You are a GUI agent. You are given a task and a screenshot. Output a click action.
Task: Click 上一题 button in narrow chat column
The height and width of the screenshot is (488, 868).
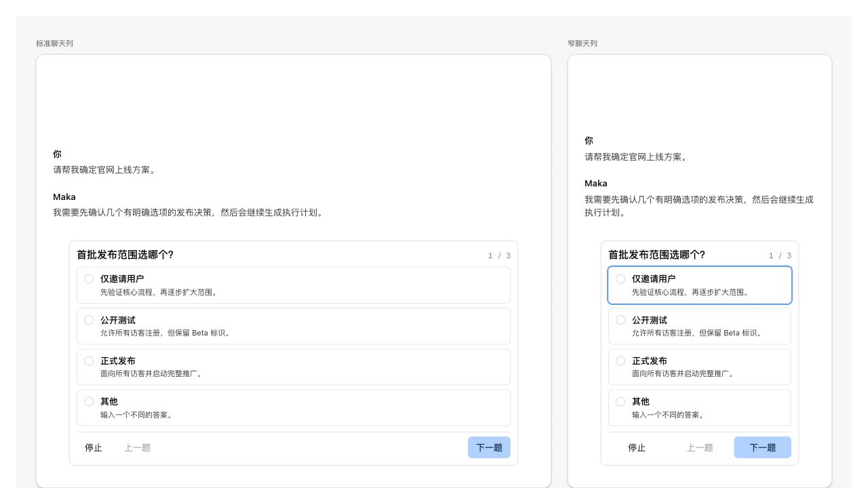click(x=700, y=447)
